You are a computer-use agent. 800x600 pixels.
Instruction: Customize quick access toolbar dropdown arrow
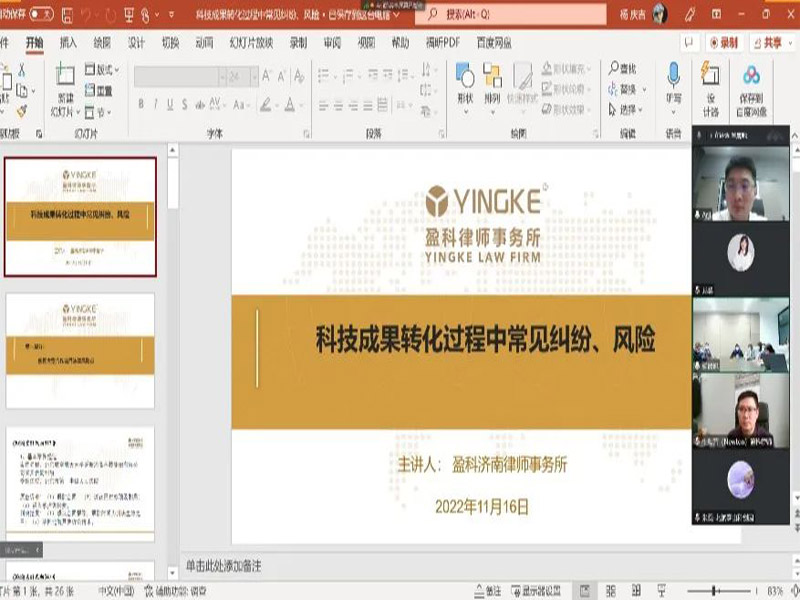point(171,15)
